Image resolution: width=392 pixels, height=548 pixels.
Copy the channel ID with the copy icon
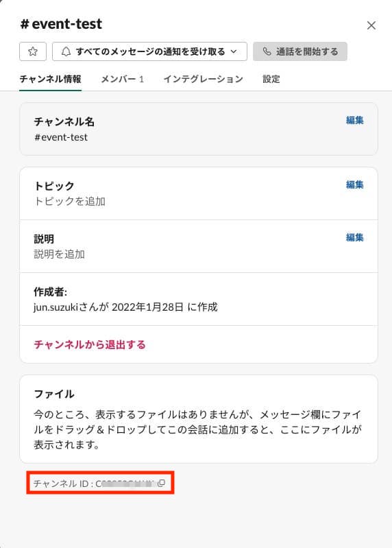pyautogui.click(x=161, y=484)
